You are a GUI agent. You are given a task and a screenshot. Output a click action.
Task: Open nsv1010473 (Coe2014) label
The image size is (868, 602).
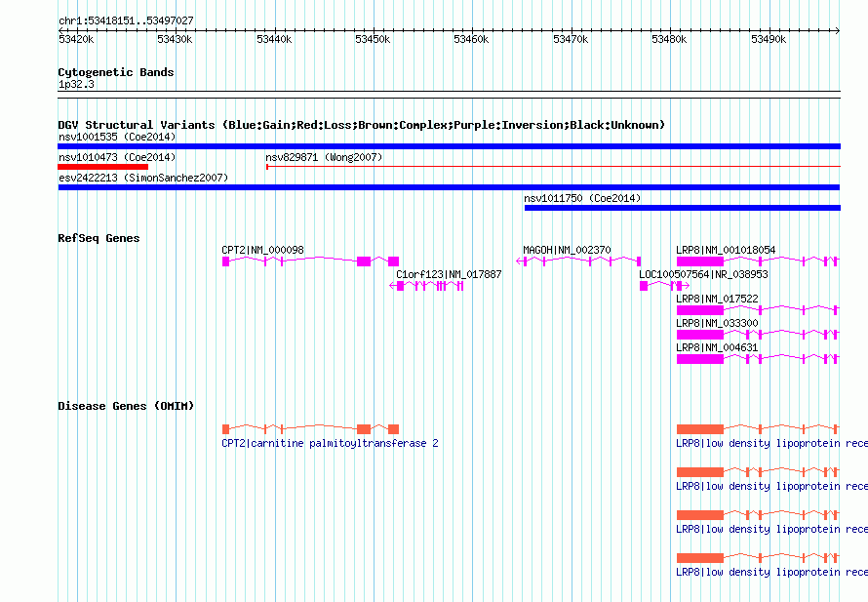pos(117,157)
